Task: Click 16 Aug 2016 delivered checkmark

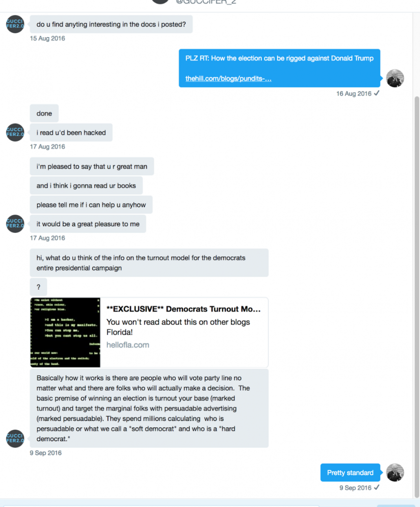Action: click(376, 93)
